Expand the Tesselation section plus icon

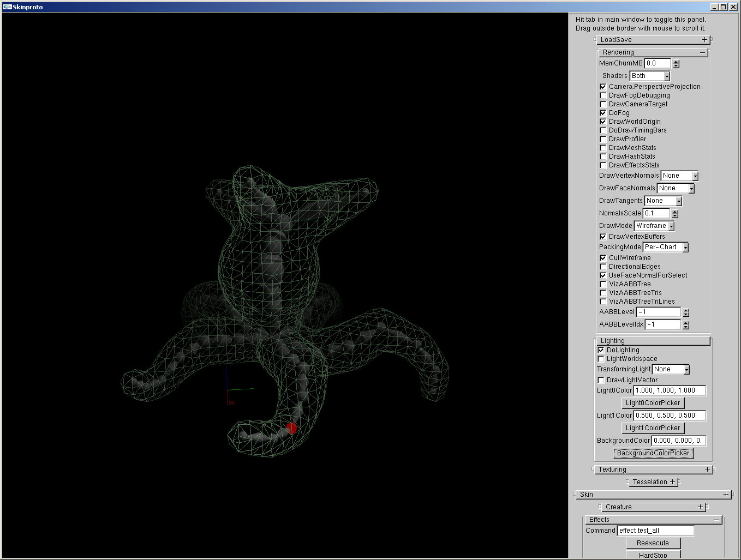pos(672,482)
